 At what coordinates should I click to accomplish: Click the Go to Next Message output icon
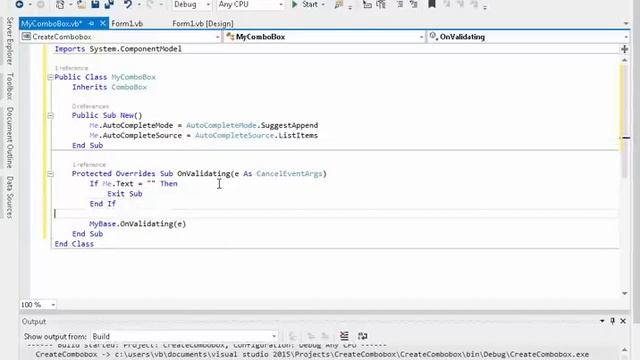[325, 336]
